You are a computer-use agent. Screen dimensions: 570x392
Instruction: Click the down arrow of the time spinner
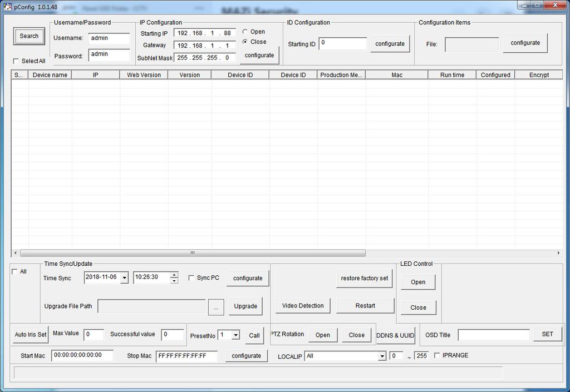pos(174,281)
